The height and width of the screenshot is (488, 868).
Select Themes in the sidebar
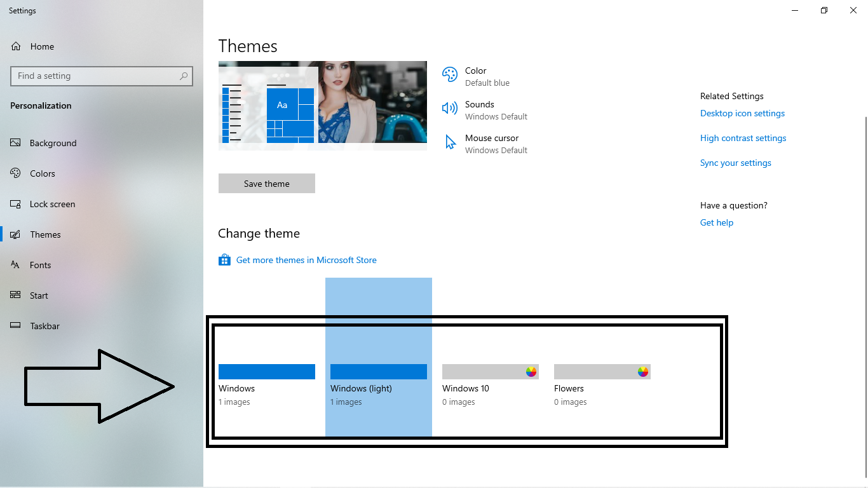(x=102, y=234)
